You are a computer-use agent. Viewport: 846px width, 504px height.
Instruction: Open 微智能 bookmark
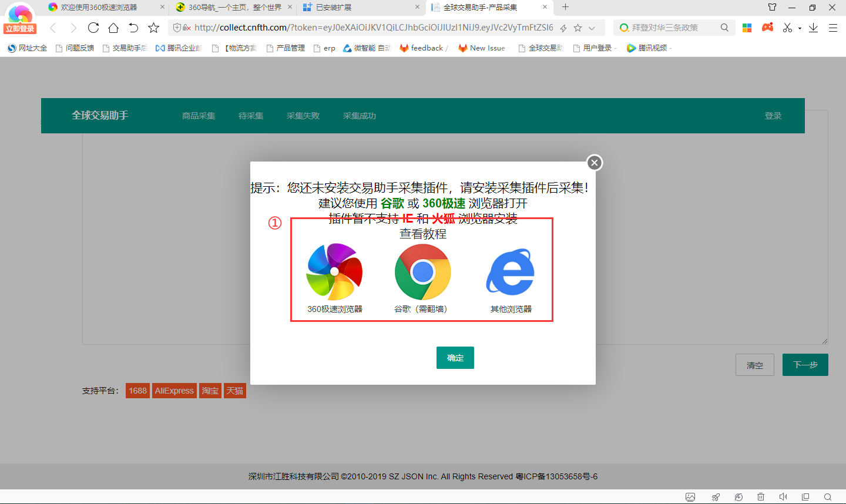(367, 48)
